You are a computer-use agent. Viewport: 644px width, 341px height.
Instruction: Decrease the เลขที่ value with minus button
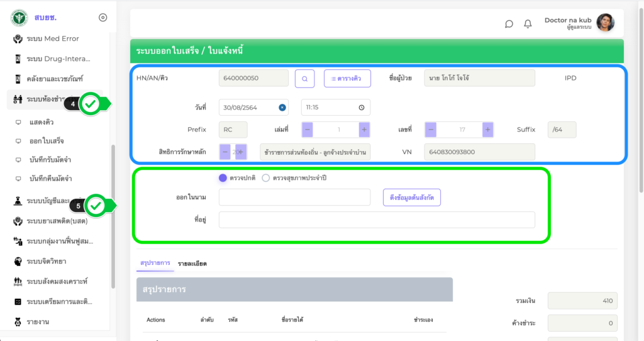pos(431,130)
